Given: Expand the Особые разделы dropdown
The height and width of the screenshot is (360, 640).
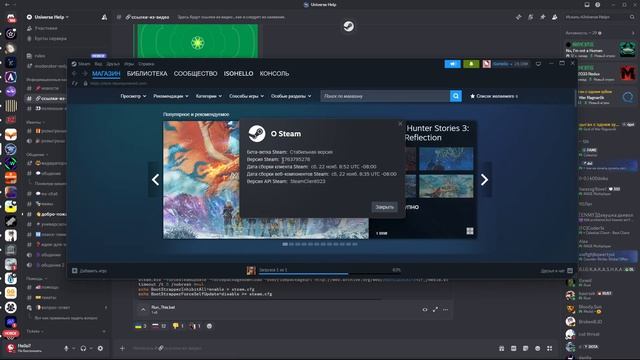Looking at the screenshot, I should coord(291,96).
